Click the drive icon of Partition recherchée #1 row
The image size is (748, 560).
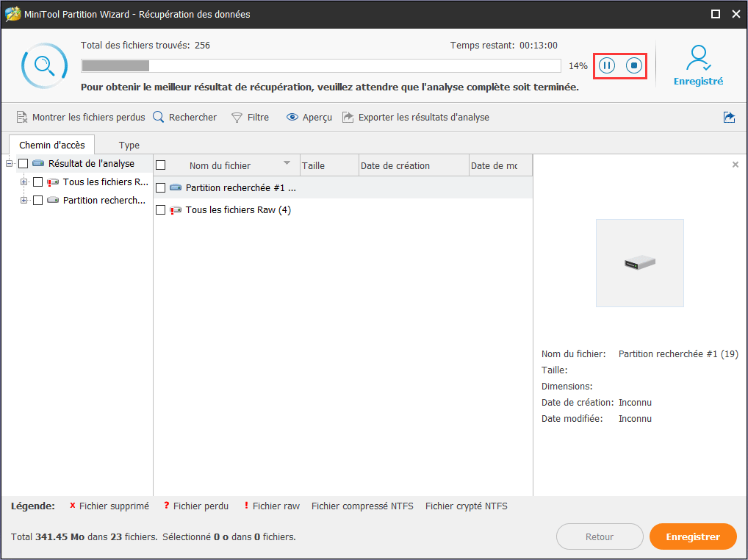176,187
